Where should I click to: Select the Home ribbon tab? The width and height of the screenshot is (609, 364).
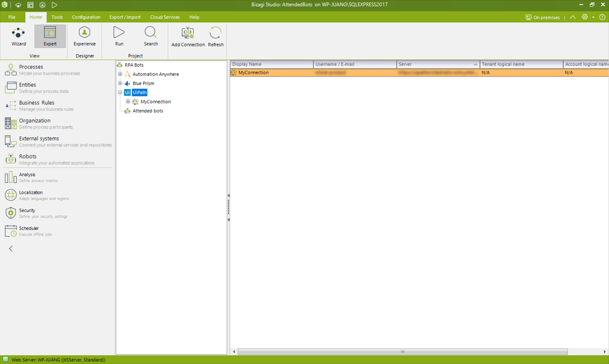coord(36,17)
